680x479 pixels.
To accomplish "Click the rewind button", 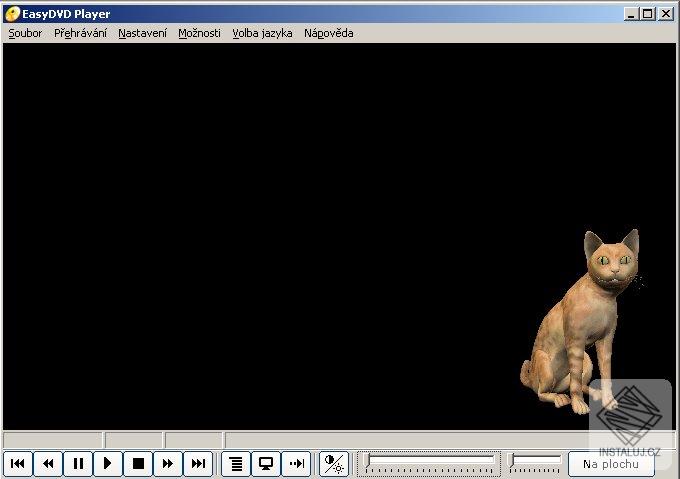I will pos(48,463).
